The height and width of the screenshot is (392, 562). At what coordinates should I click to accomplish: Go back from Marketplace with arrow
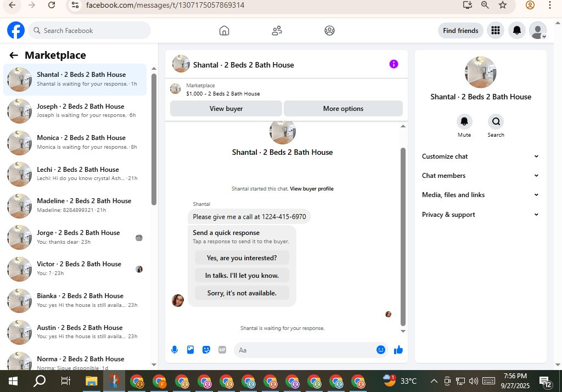click(x=14, y=55)
